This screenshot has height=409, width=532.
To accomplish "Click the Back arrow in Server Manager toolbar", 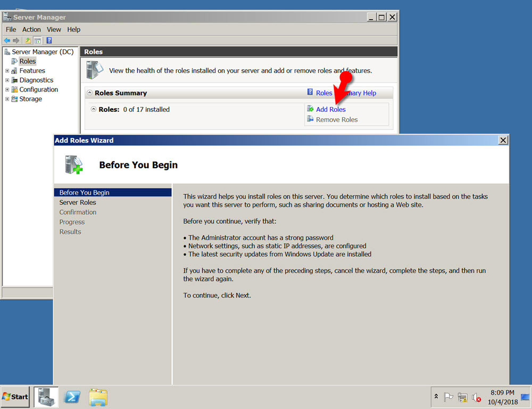I will [7, 41].
